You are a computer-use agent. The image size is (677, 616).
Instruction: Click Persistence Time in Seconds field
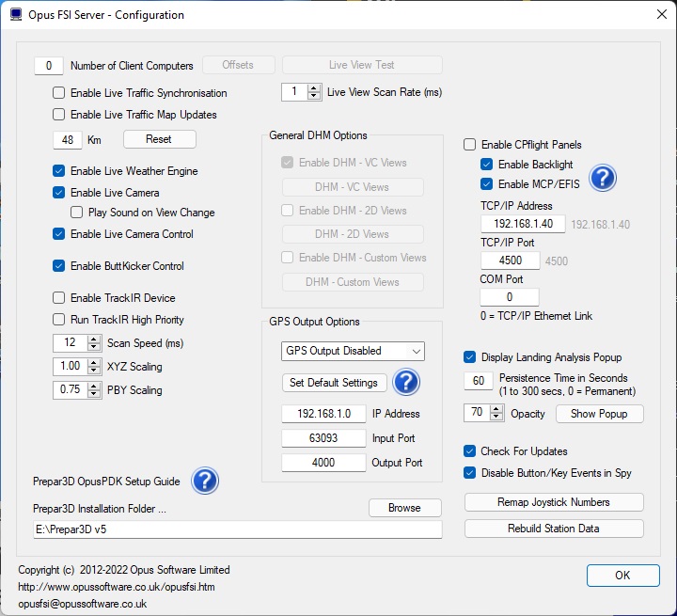click(x=479, y=381)
